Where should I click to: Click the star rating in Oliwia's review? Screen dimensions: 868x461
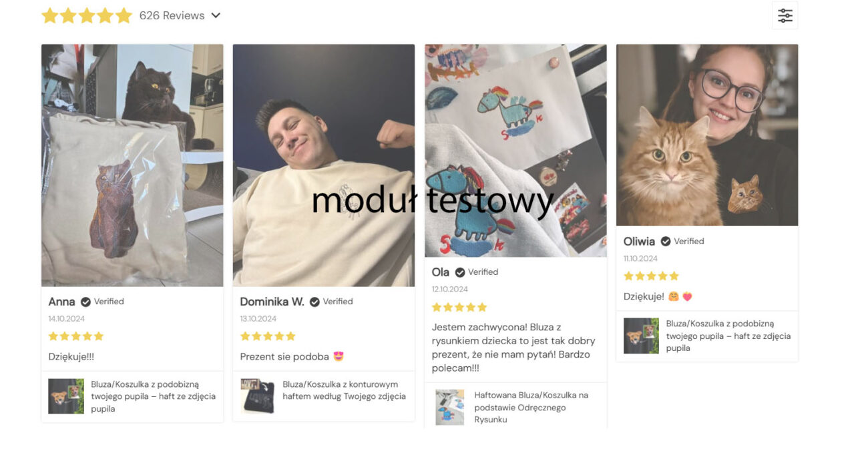tap(651, 276)
